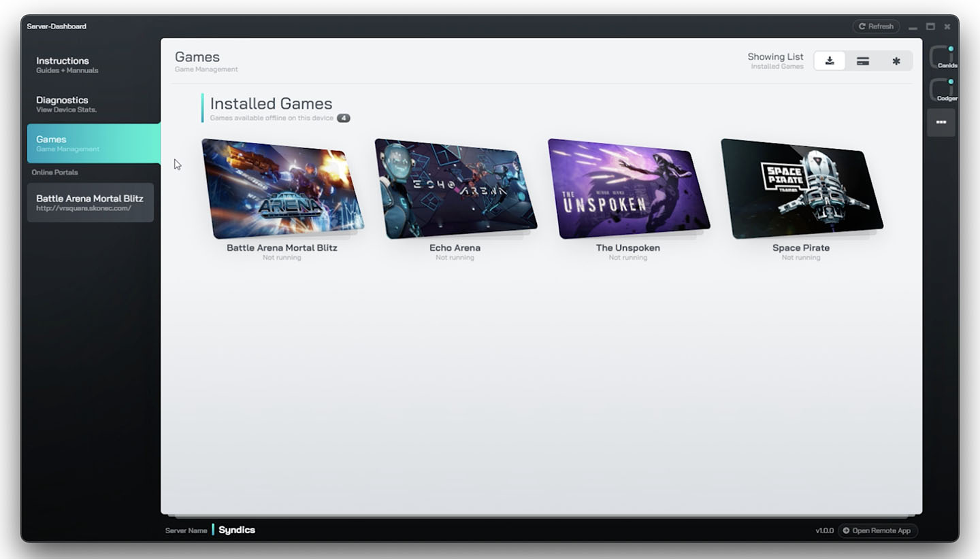The width and height of the screenshot is (980, 559).
Task: Close the Server-Dashboard window
Action: 947,27
